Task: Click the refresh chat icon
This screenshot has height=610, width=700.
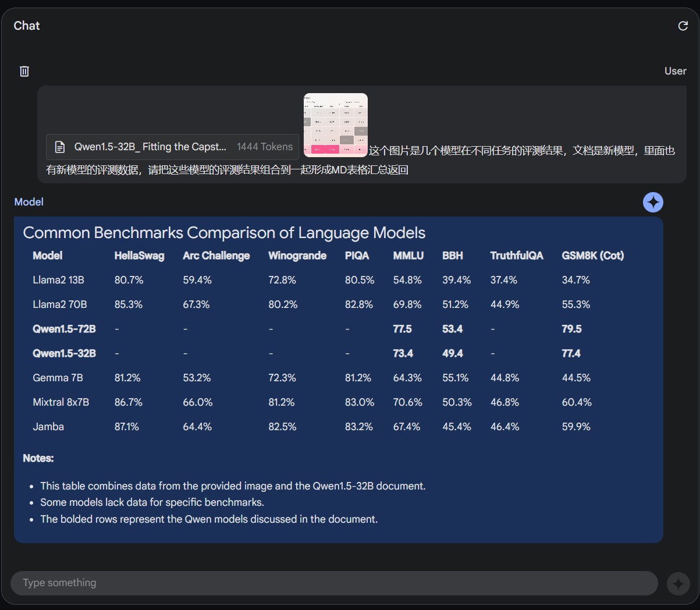Action: point(683,26)
